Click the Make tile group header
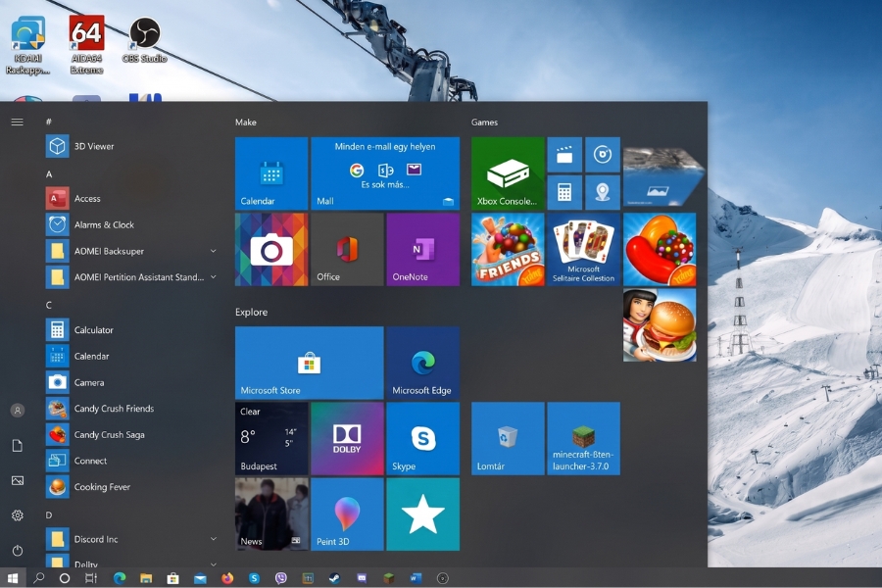882x588 pixels. point(246,122)
